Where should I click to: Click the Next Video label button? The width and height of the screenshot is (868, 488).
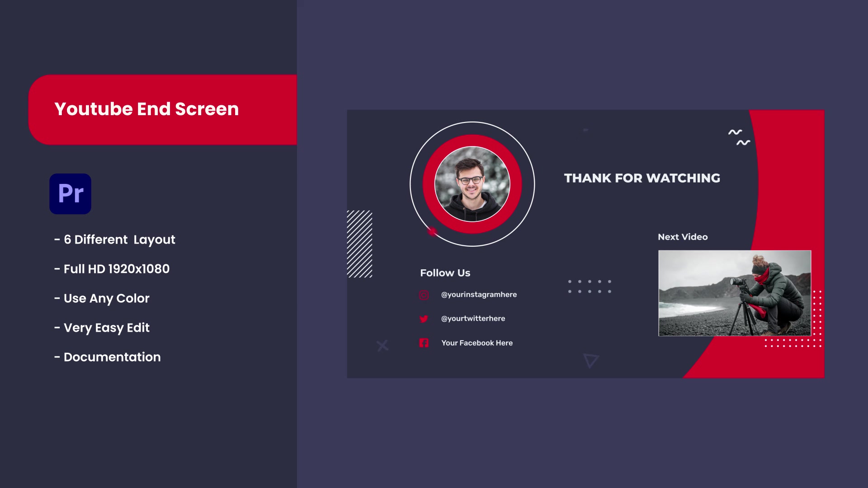(683, 237)
